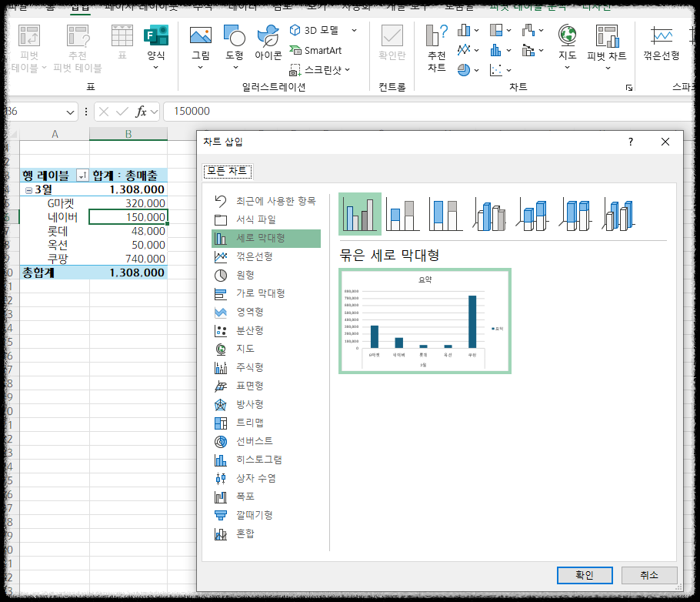The image size is (700, 602).
Task: Open 서식 파일 templates category
Action: point(266,220)
